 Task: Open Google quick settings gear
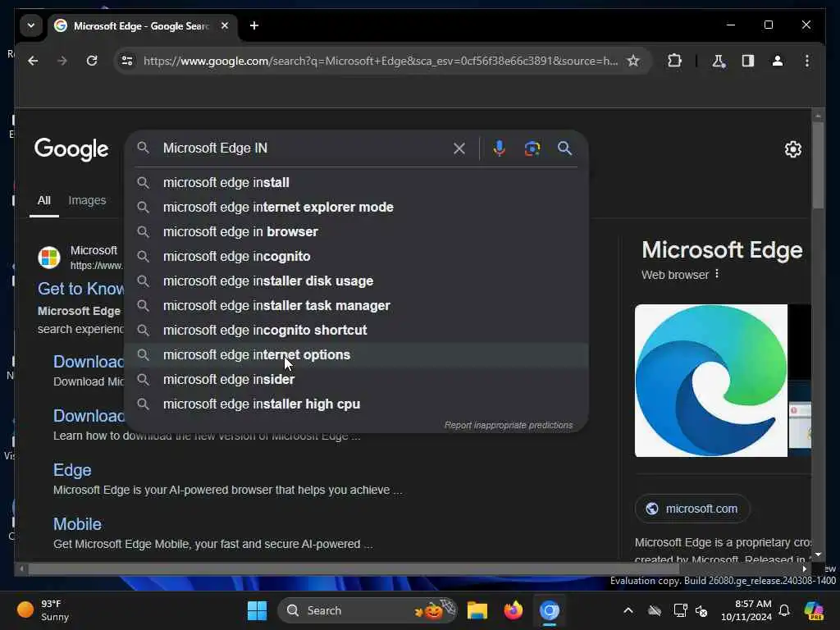[793, 149]
